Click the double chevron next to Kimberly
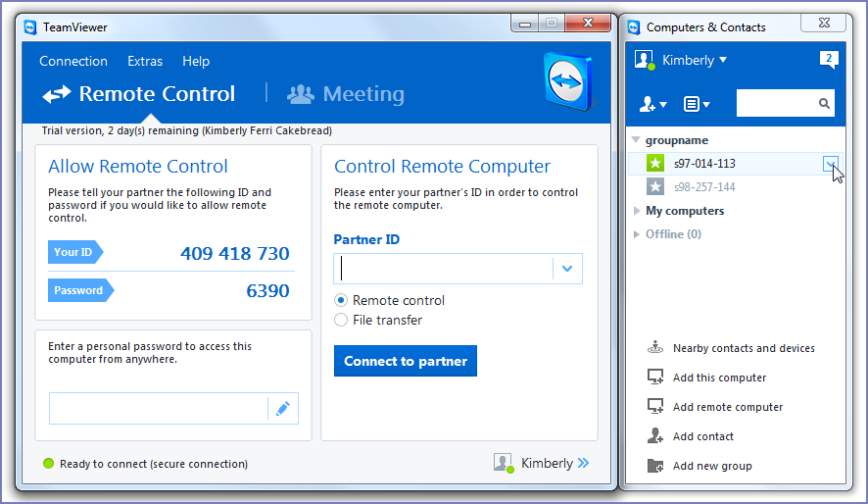This screenshot has height=504, width=868. pyautogui.click(x=583, y=463)
